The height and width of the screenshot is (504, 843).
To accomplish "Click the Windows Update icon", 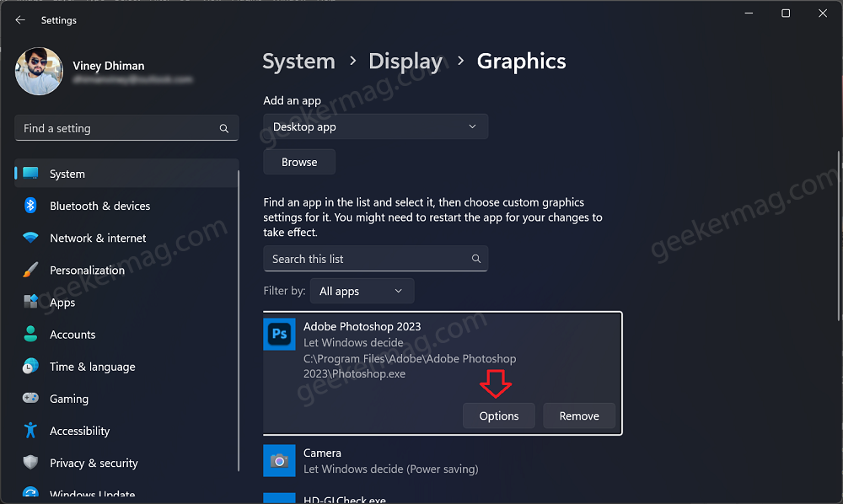I will [30, 493].
